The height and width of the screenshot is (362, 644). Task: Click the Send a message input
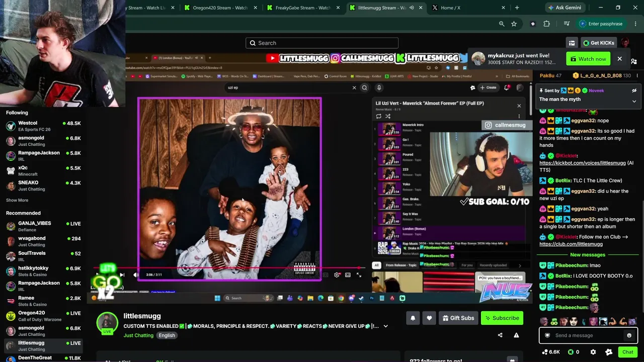click(x=588, y=335)
